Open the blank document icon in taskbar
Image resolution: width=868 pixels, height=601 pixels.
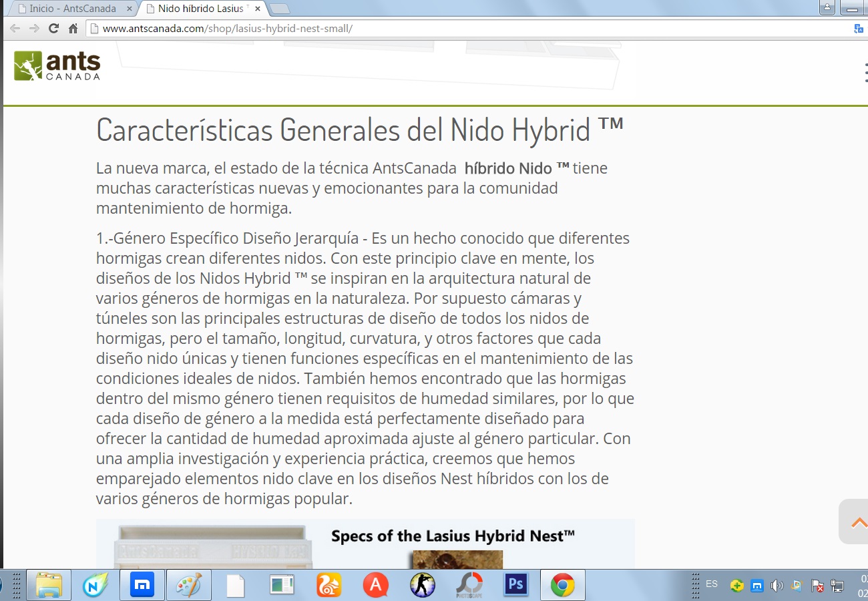236,586
